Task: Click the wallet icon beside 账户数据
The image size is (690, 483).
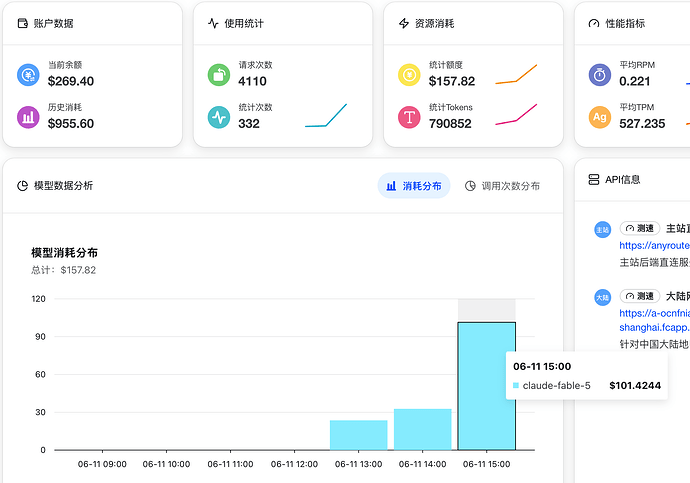Action: 22,23
